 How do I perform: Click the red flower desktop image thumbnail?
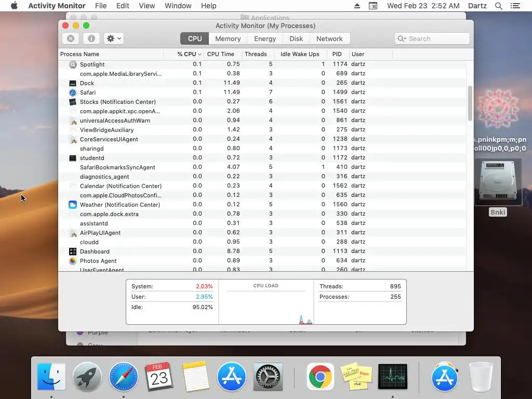point(498,109)
